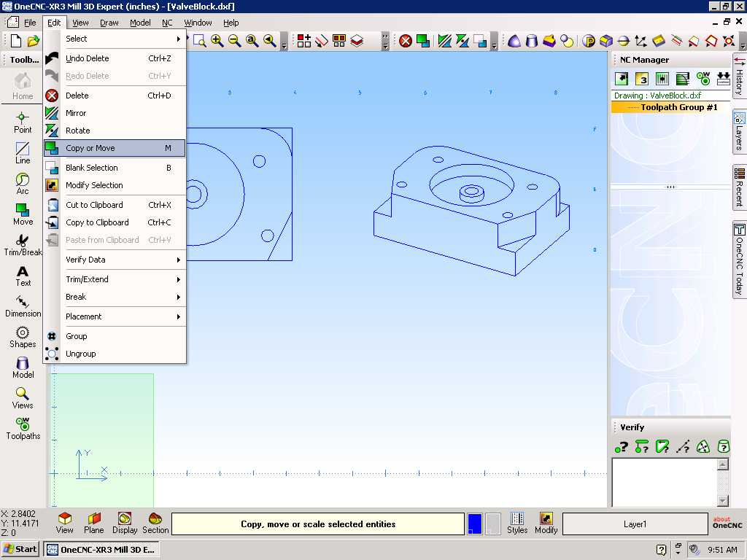This screenshot has height=560, width=747.
Task: Click the Zoom out magnifier icon
Action: tap(234, 41)
